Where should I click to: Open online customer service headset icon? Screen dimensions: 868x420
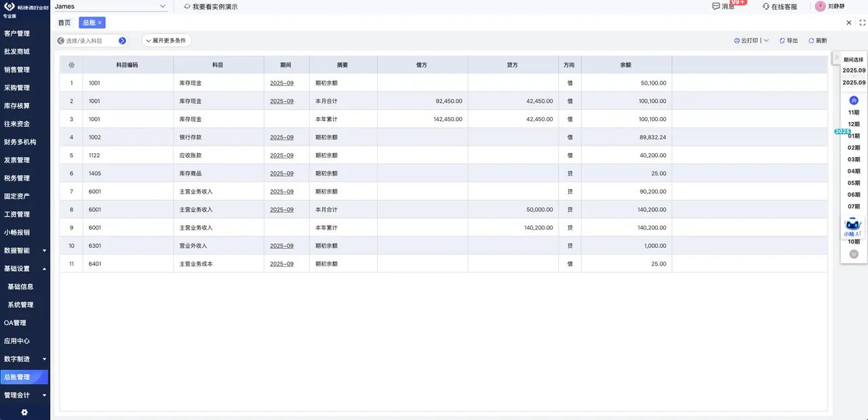coord(766,6)
